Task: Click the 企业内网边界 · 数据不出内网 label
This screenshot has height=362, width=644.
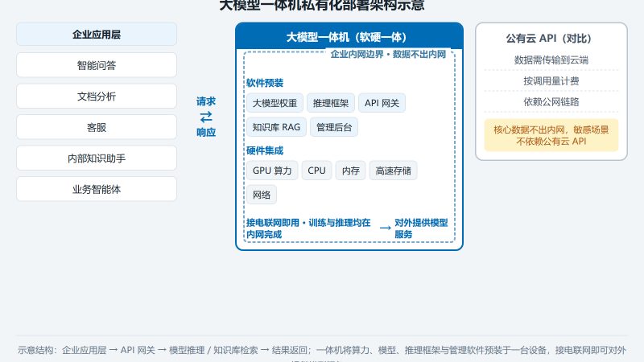Action: (x=388, y=54)
